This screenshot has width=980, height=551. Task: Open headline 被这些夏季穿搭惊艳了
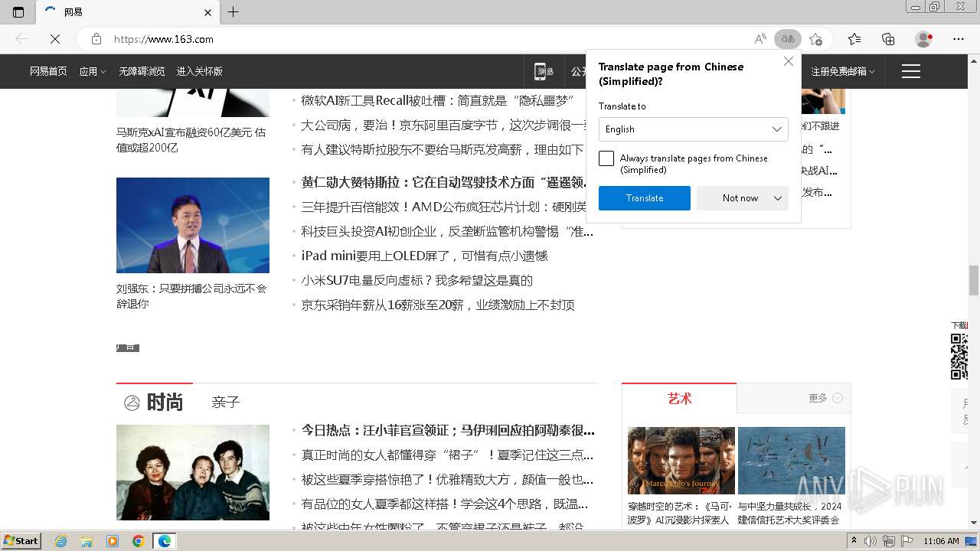click(448, 479)
